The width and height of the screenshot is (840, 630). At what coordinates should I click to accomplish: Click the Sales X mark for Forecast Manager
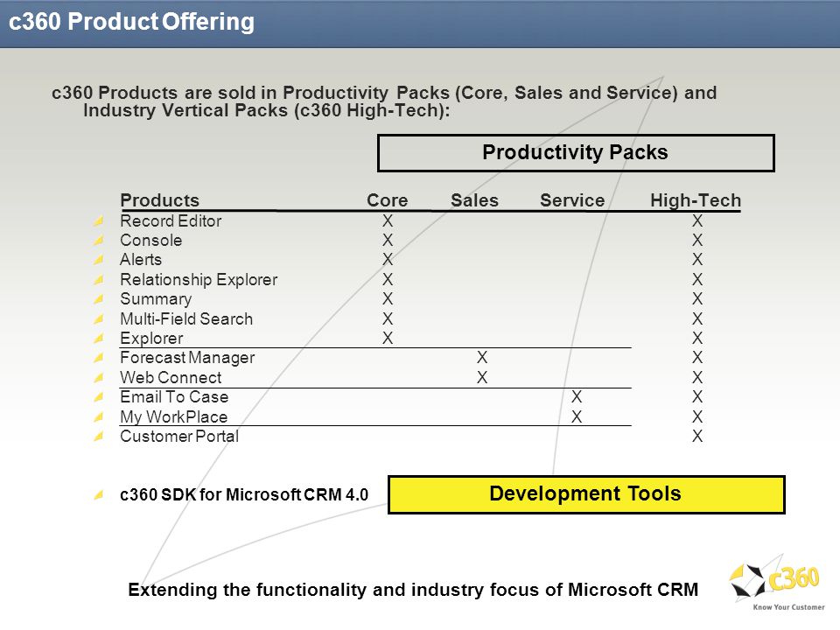coord(482,357)
